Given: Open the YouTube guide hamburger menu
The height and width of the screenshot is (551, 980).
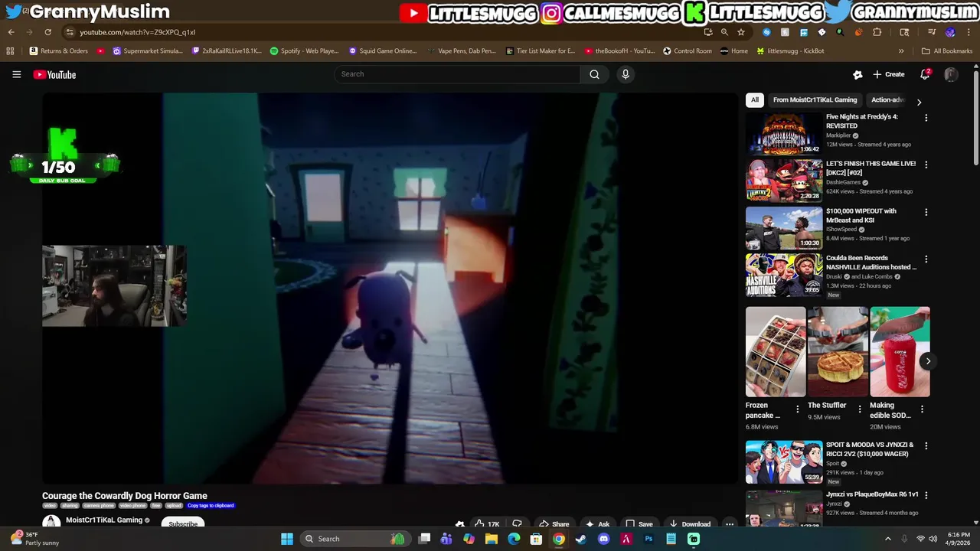Looking at the screenshot, I should (16, 74).
